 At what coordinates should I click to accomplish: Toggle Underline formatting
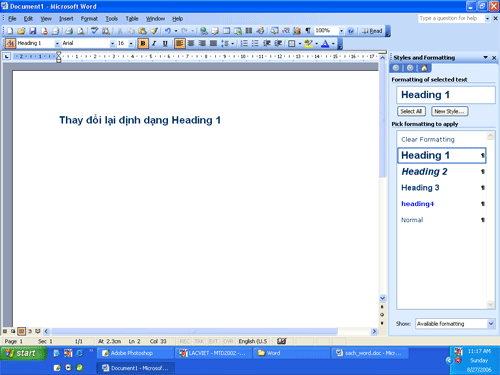165,43
